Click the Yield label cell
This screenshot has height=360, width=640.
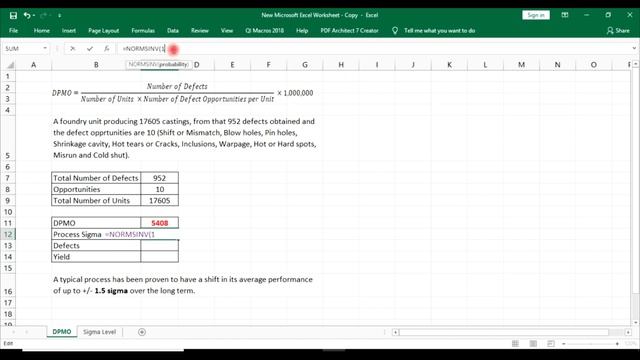[x=96, y=257]
